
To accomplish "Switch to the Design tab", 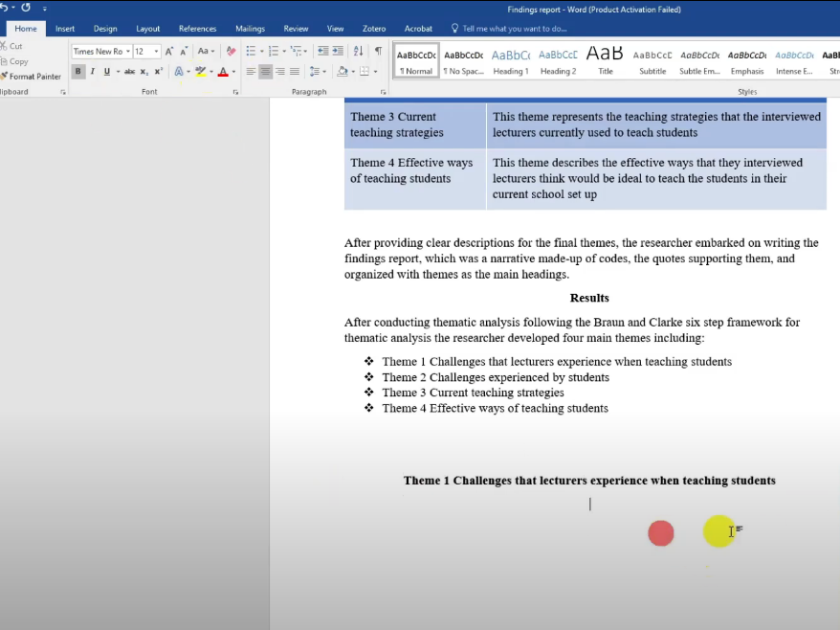I will click(105, 29).
